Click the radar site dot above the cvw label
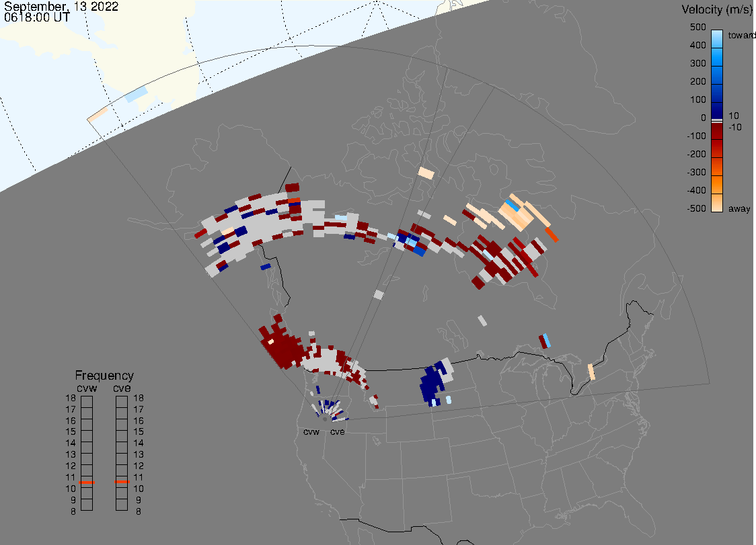Screen dimensions: 756x545 (324, 419)
